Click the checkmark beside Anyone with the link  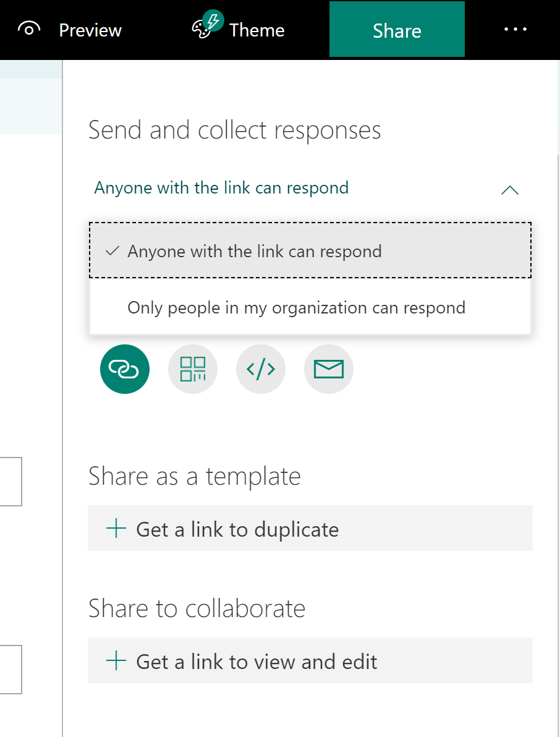click(112, 251)
